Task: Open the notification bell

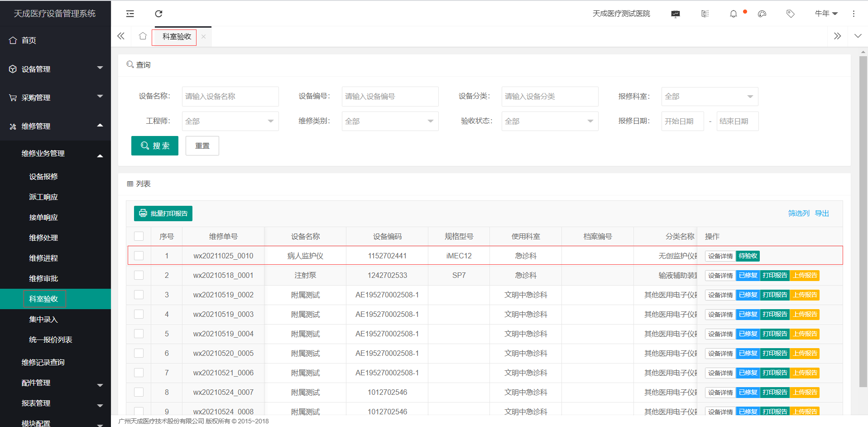Action: click(734, 14)
